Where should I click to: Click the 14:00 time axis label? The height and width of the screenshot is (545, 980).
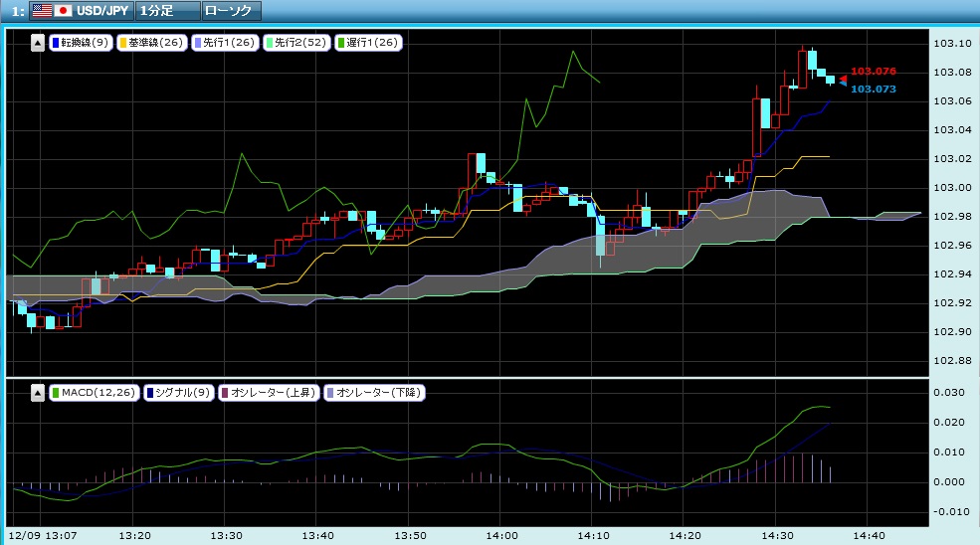click(x=501, y=536)
